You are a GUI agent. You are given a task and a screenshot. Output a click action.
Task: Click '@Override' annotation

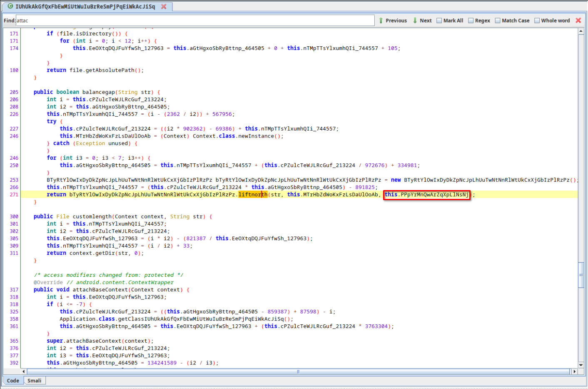pos(48,283)
